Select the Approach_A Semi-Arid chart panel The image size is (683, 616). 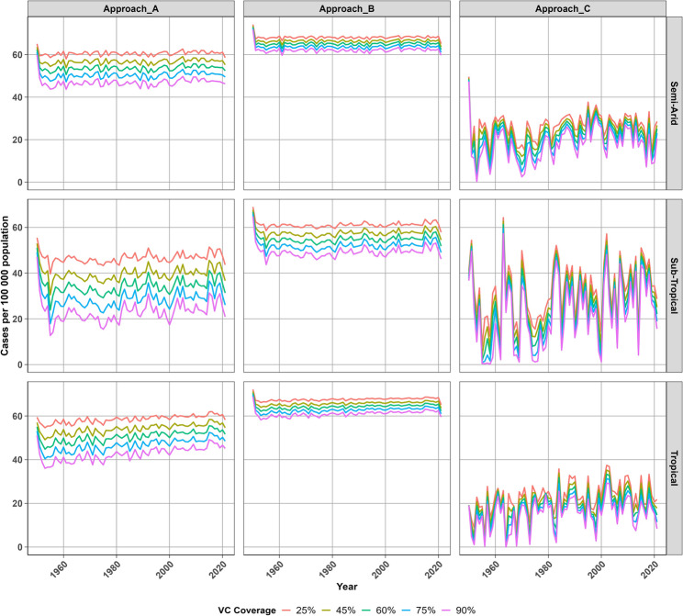click(x=131, y=103)
